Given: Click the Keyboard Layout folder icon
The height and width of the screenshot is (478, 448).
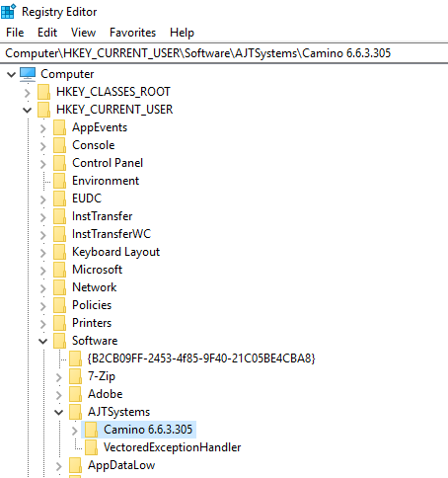Looking at the screenshot, I should tap(59, 252).
